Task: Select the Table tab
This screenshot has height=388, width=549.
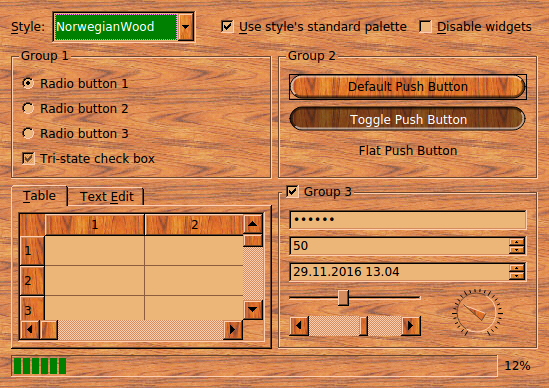Action: (39, 195)
